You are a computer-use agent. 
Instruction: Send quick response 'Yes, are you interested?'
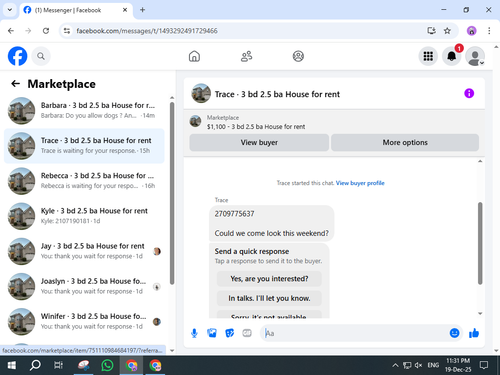pyautogui.click(x=269, y=279)
